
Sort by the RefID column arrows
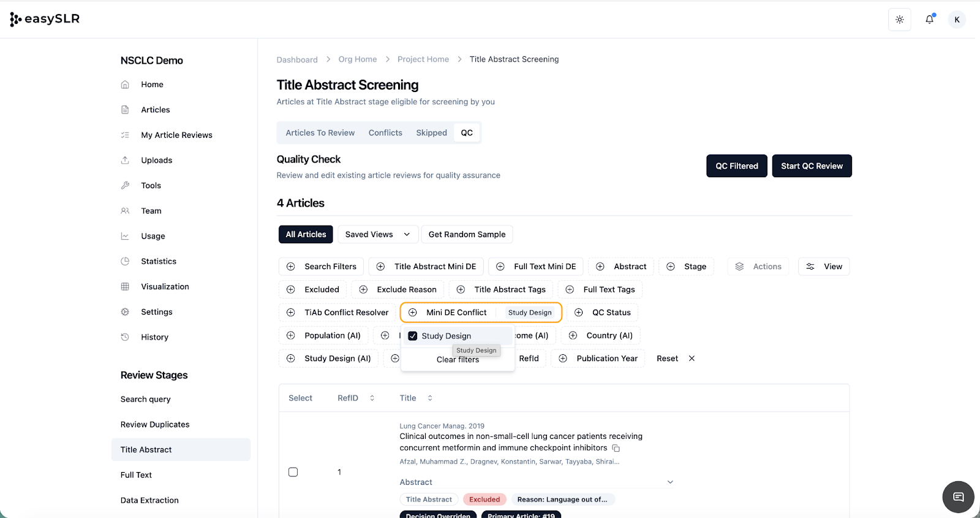pos(372,398)
